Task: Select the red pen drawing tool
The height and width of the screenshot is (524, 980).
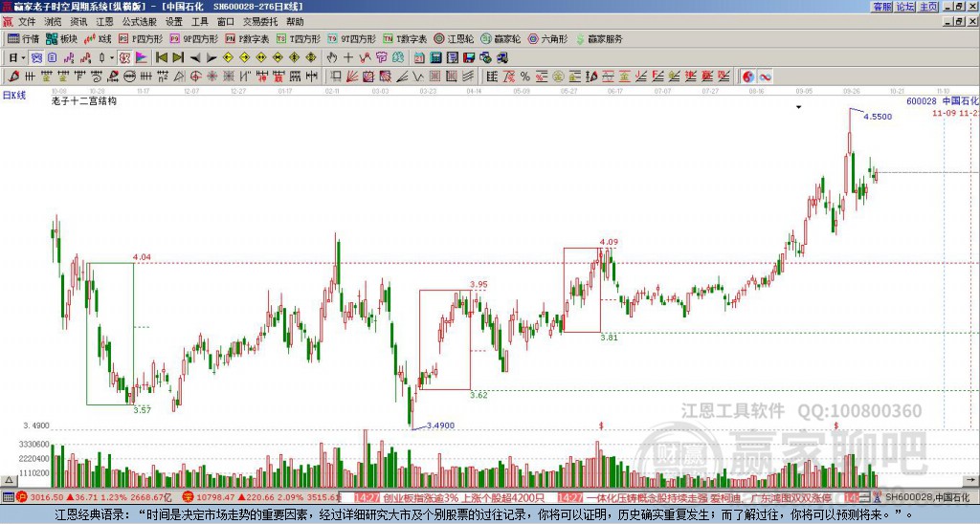Action: pos(13,76)
